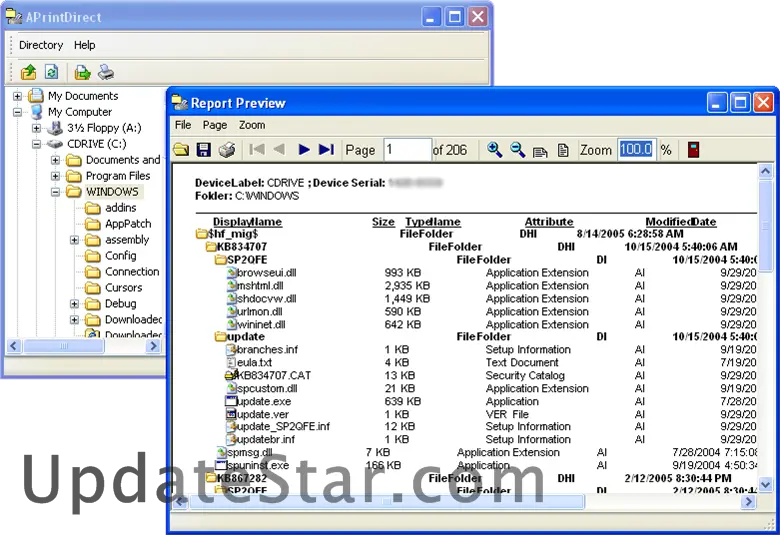Collapse the CDRIVE (C:) node
The width and height of the screenshot is (780, 535).
click(x=36, y=144)
